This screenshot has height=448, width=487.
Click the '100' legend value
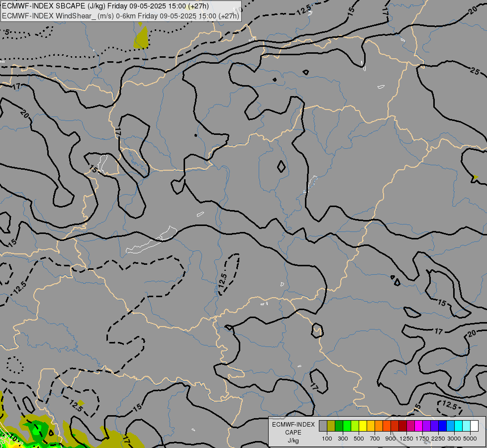coord(327,439)
